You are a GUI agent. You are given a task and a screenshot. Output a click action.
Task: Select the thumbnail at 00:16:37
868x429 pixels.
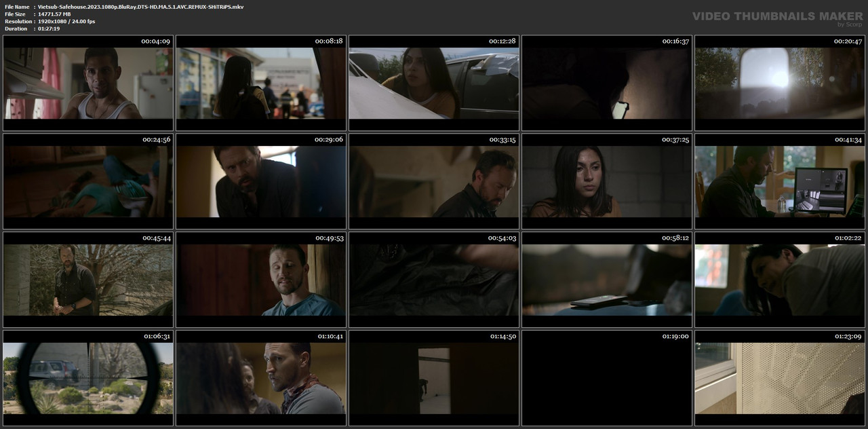point(607,83)
